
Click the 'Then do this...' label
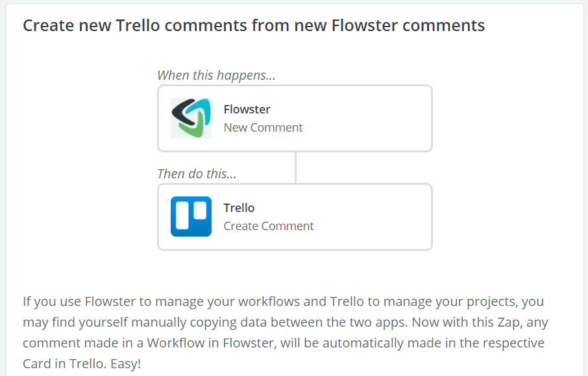[197, 174]
